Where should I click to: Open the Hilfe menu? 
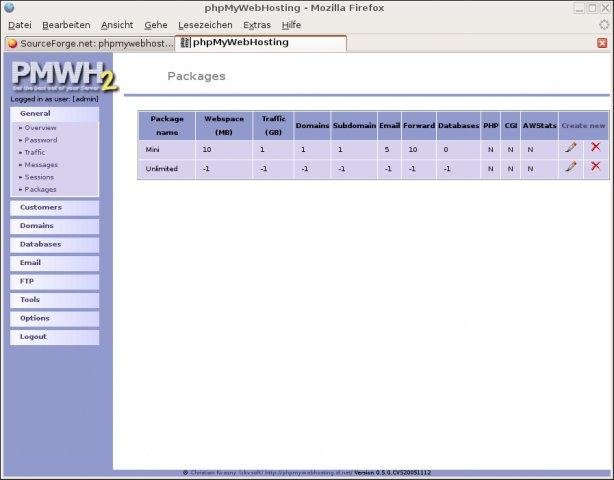(x=291, y=25)
